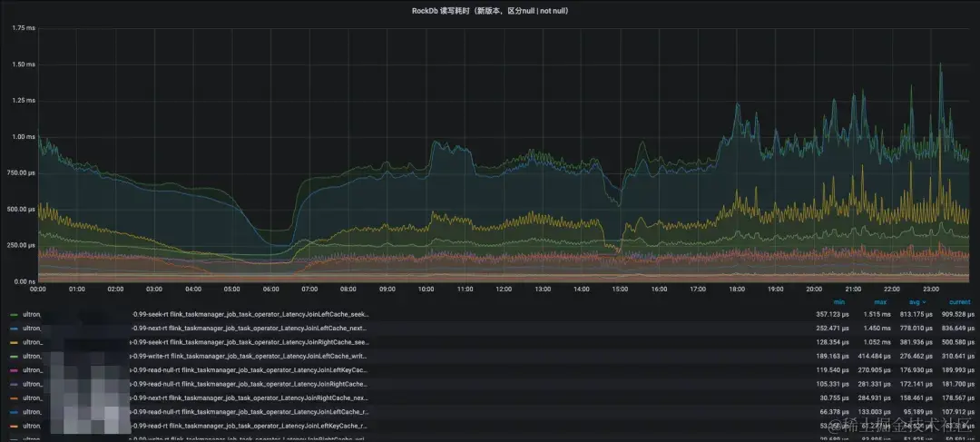The width and height of the screenshot is (980, 442).
Task: Click the min value 357.123 µs
Action: (832, 314)
